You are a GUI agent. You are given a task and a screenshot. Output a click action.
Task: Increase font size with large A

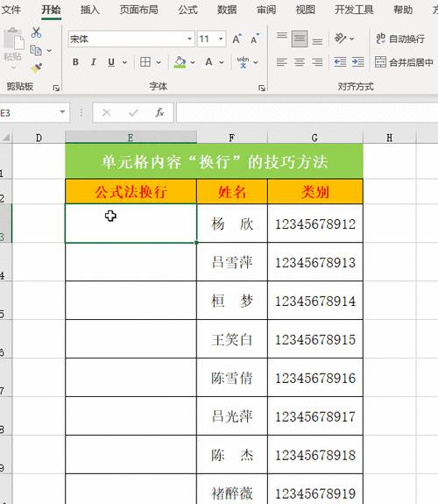click(x=237, y=39)
